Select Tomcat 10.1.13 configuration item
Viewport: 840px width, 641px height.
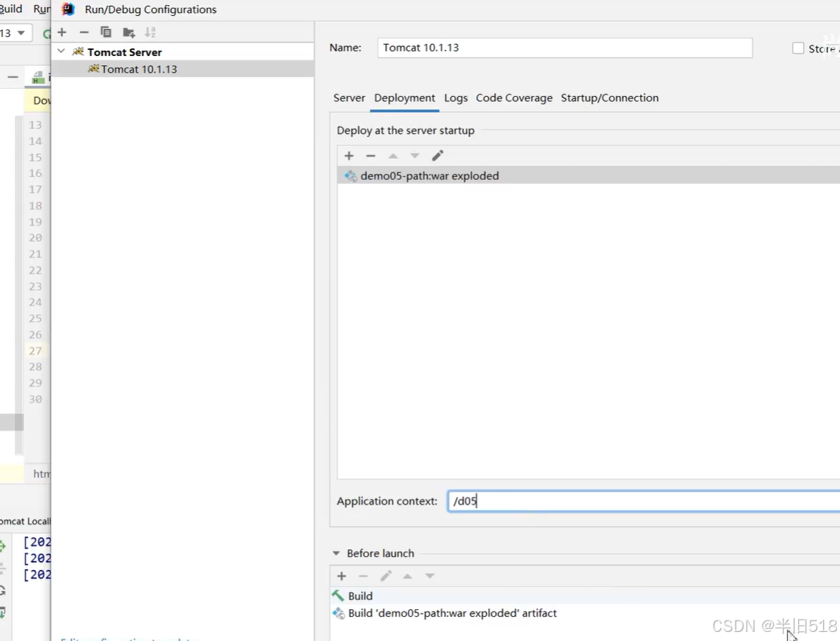[x=182, y=69]
